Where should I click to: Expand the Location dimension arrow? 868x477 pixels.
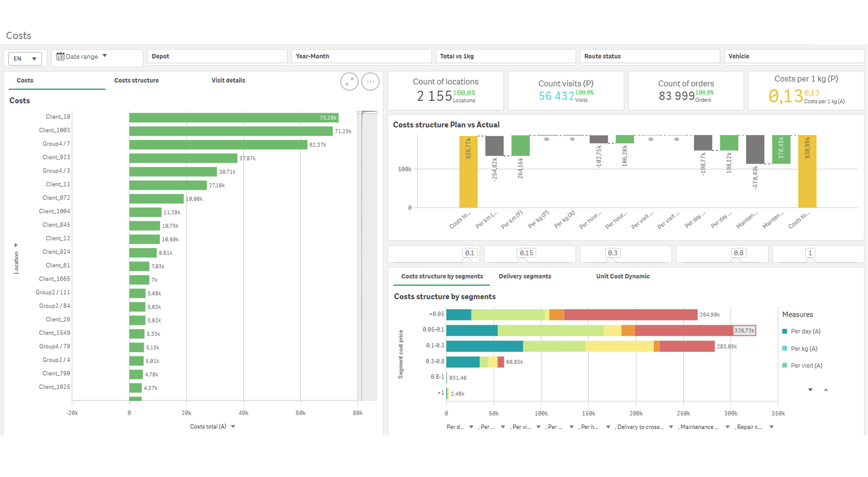tap(16, 245)
